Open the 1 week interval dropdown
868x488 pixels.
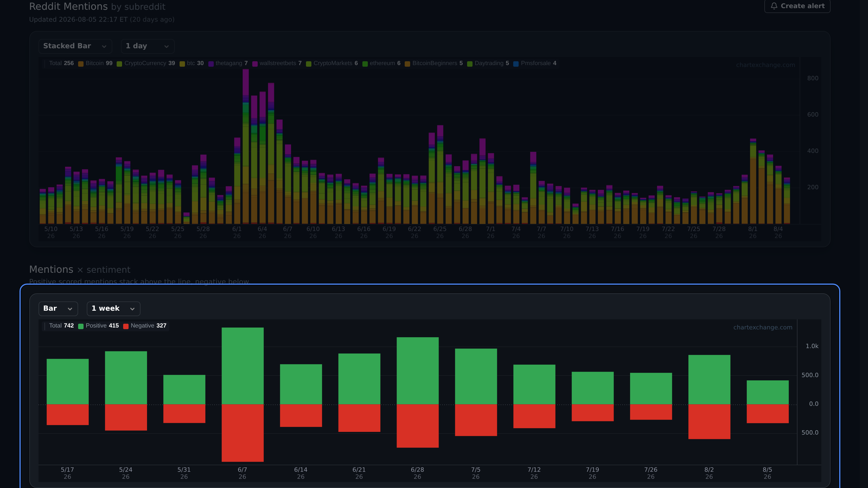(114, 309)
